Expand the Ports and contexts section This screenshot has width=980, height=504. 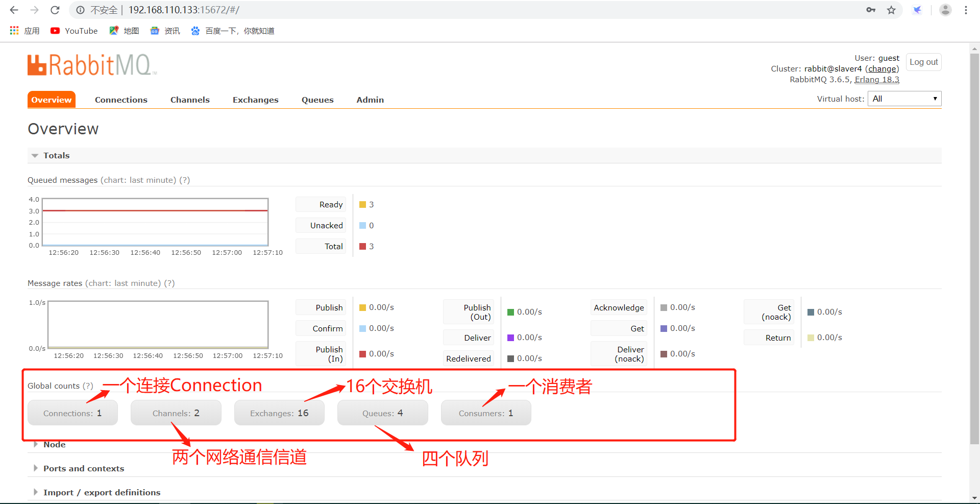[x=83, y=468]
